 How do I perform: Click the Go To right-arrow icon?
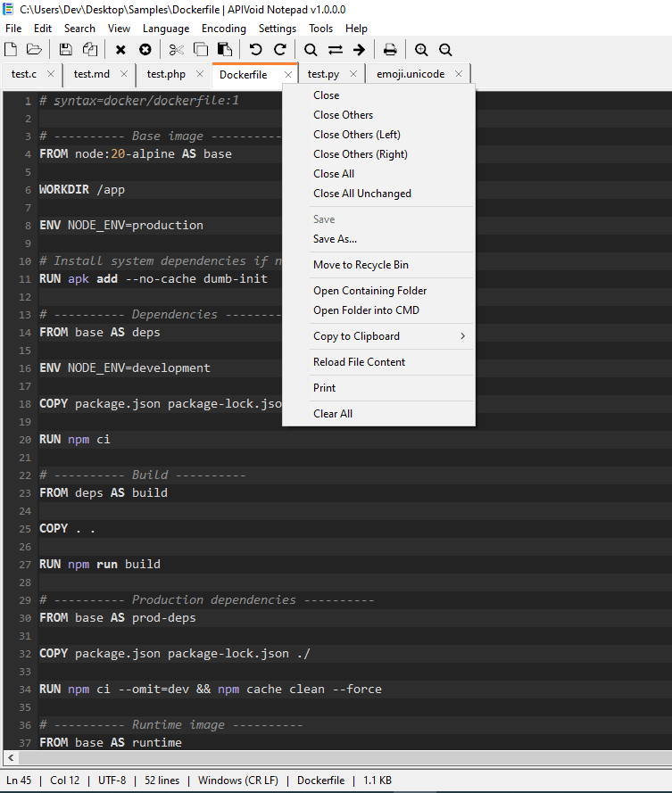coord(360,50)
